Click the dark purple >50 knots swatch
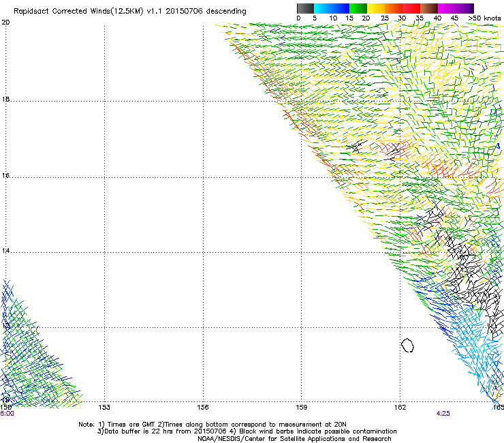The width and height of the screenshot is (504, 443). click(471, 8)
